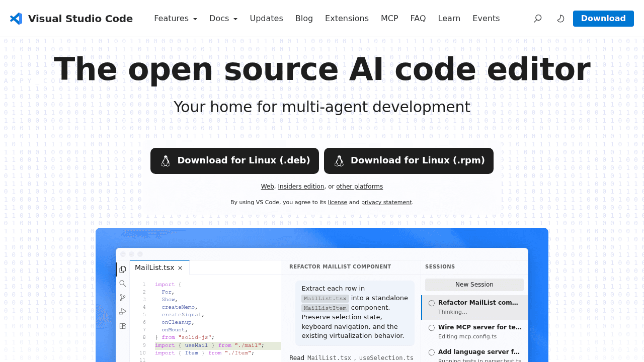Click the SESSIONS panel header

click(440, 267)
